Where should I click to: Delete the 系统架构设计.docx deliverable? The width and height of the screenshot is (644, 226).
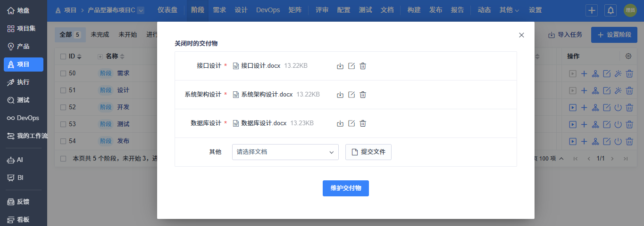coord(363,95)
